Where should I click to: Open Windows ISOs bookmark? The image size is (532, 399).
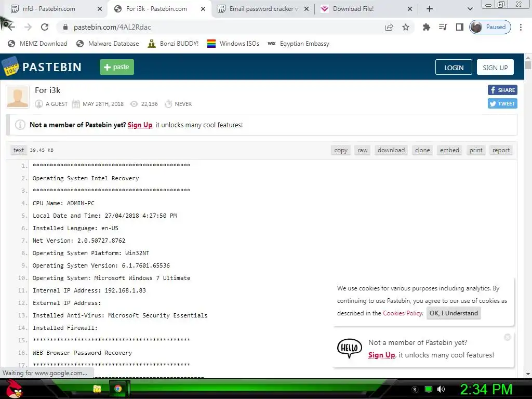[x=233, y=44]
